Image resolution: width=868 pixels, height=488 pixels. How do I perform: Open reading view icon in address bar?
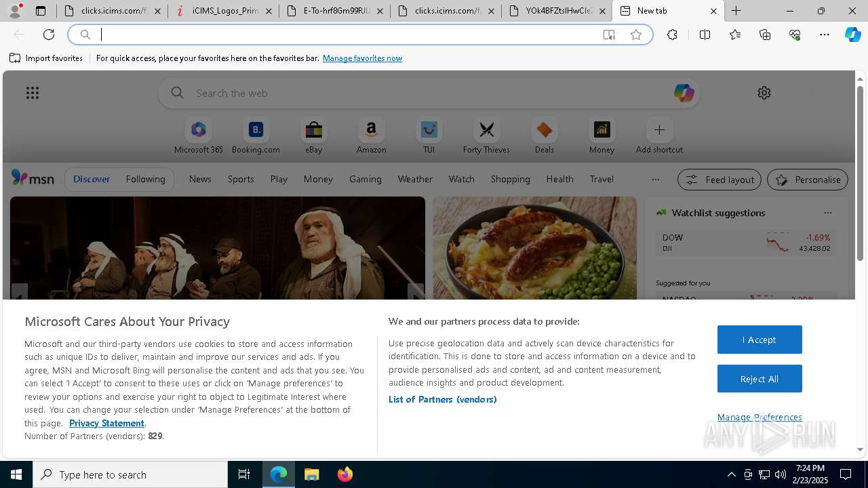[609, 35]
